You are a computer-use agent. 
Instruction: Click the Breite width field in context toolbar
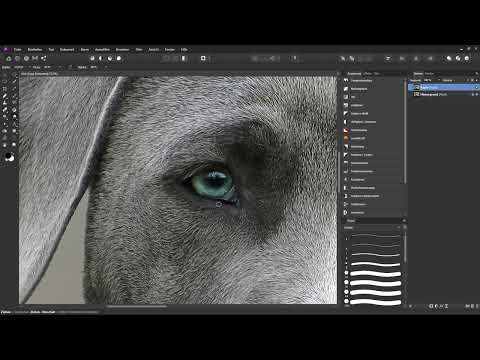point(19,67)
